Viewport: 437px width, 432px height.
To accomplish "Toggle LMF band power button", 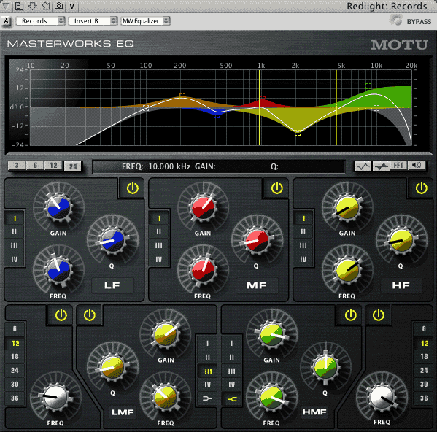I will point(89,315).
